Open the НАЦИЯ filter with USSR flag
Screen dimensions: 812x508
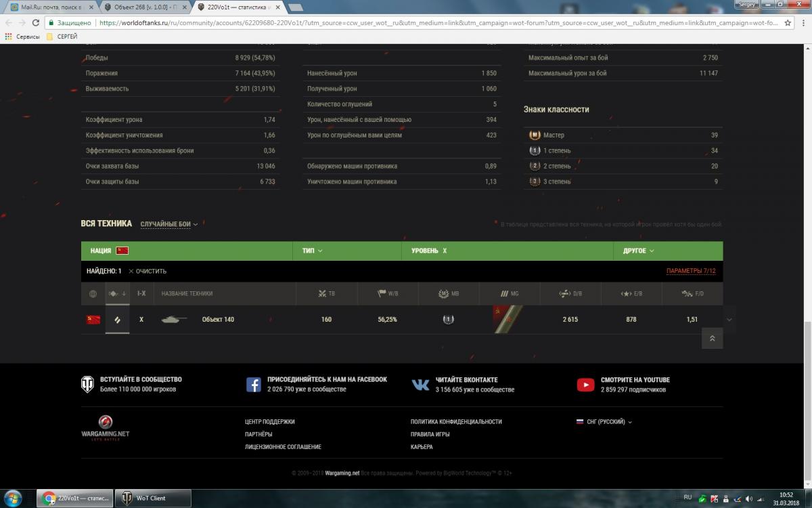click(x=110, y=251)
